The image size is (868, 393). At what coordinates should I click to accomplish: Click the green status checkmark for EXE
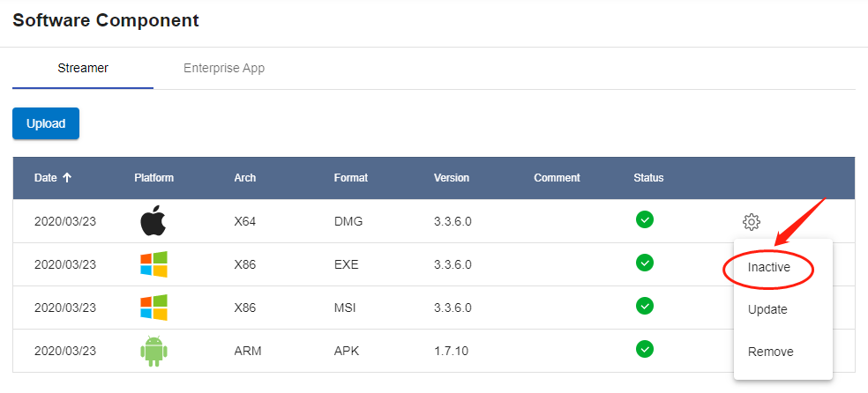pyautogui.click(x=645, y=263)
